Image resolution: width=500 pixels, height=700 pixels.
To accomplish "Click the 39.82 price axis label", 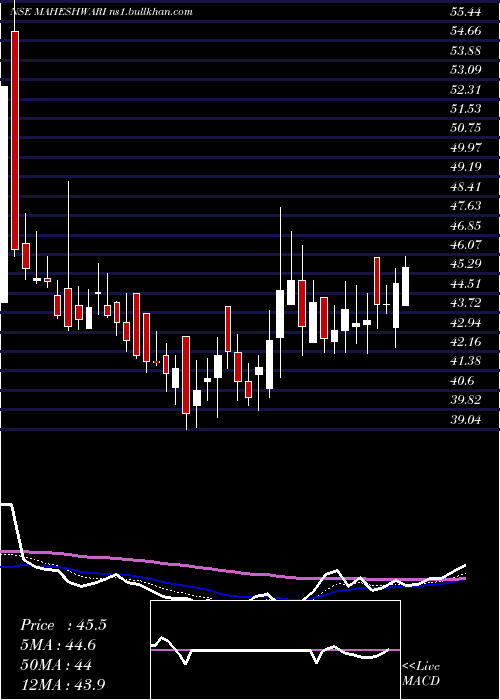I will point(466,400).
